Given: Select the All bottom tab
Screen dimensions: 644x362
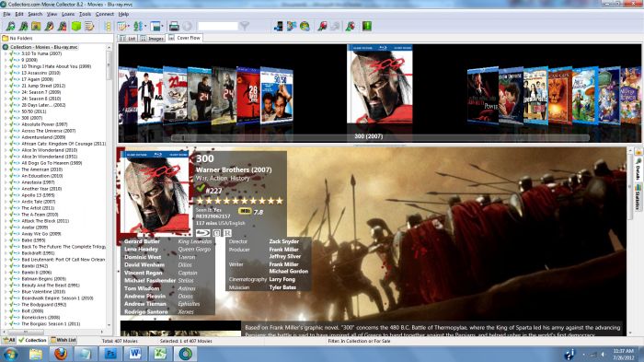Looking at the screenshot, I should point(8,340).
